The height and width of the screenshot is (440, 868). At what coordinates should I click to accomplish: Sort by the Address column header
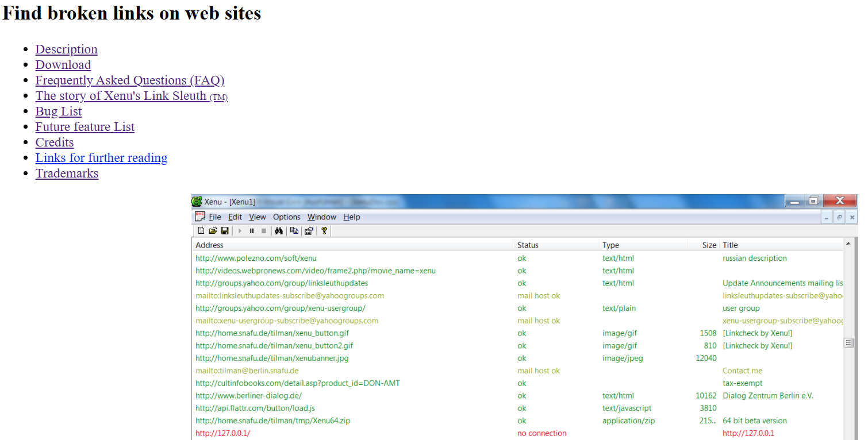tap(353, 245)
